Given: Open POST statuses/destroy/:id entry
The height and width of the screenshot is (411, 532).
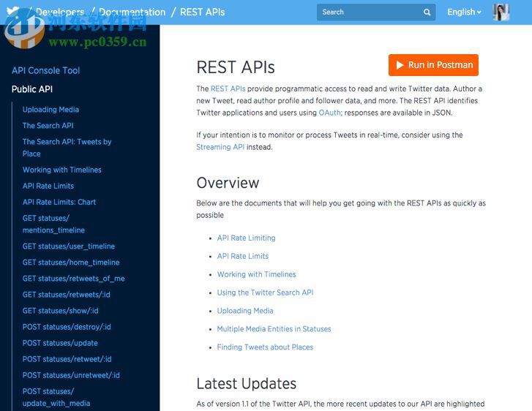Looking at the screenshot, I should (x=67, y=327).
